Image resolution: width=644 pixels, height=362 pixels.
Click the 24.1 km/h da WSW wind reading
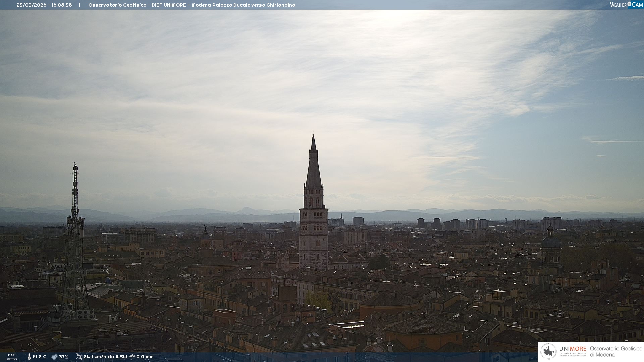pyautogui.click(x=105, y=357)
